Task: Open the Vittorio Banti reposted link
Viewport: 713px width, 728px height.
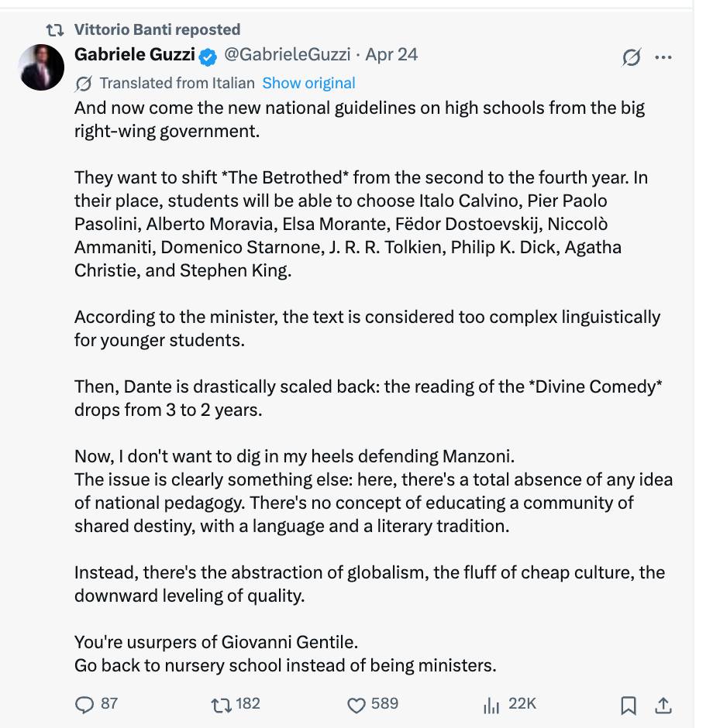Action: tap(157, 29)
